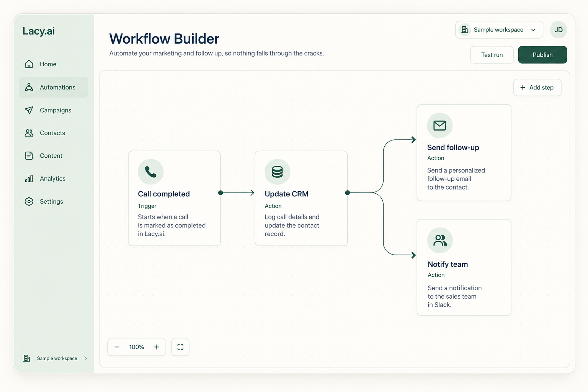Click the Trigger label under Call completed
Screen dimensions: 588x392
[147, 206]
